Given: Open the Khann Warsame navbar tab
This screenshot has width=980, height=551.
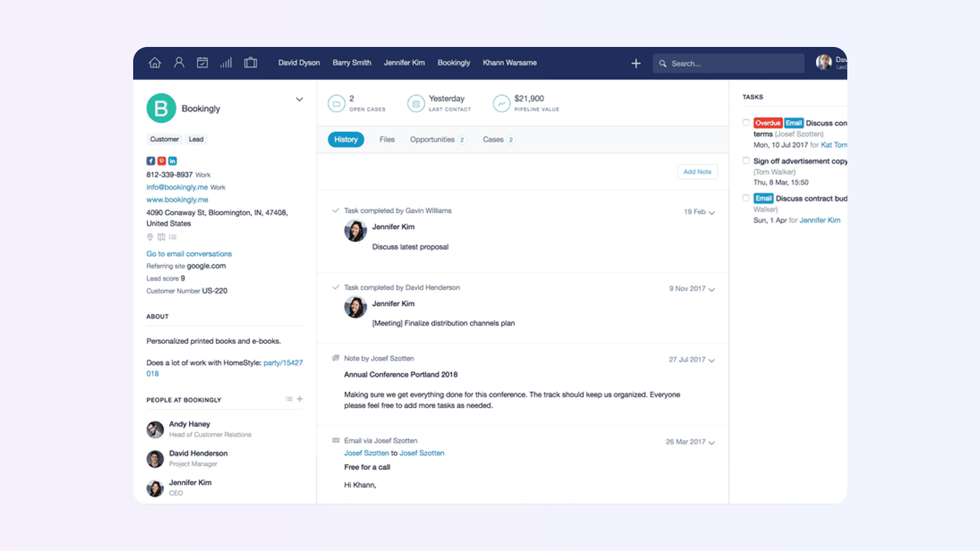Looking at the screenshot, I should [x=510, y=63].
